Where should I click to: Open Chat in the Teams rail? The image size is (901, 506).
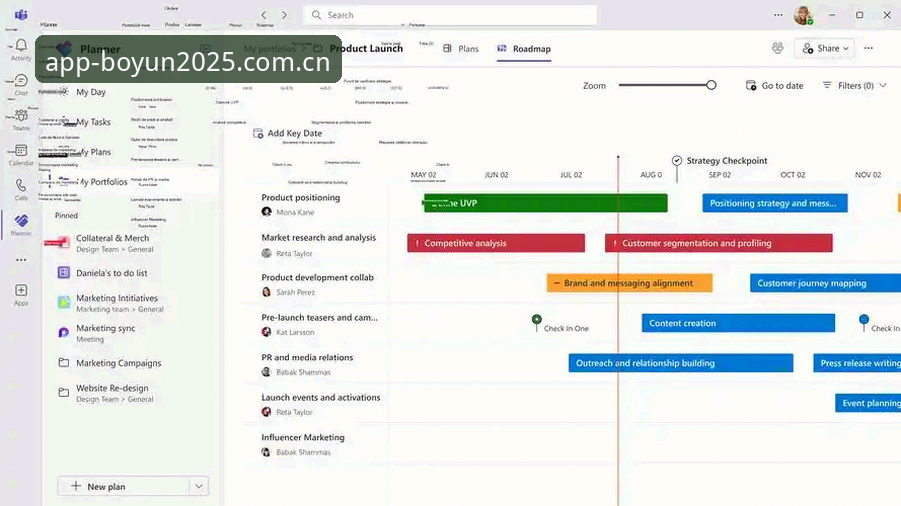[x=21, y=84]
